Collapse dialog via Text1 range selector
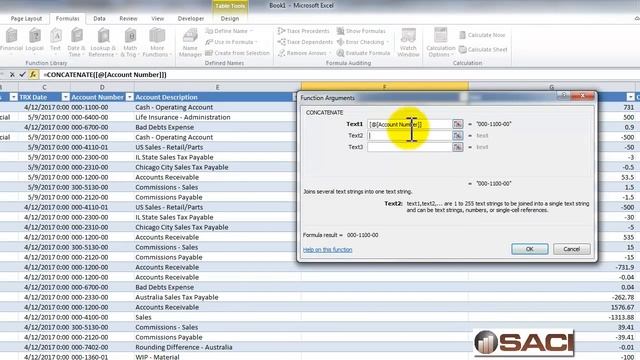Screen dimensions: 640x360 458,124
